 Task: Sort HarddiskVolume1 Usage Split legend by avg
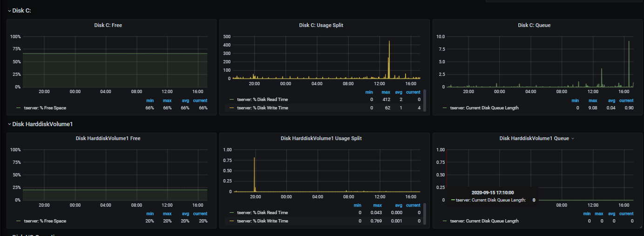(x=399, y=205)
